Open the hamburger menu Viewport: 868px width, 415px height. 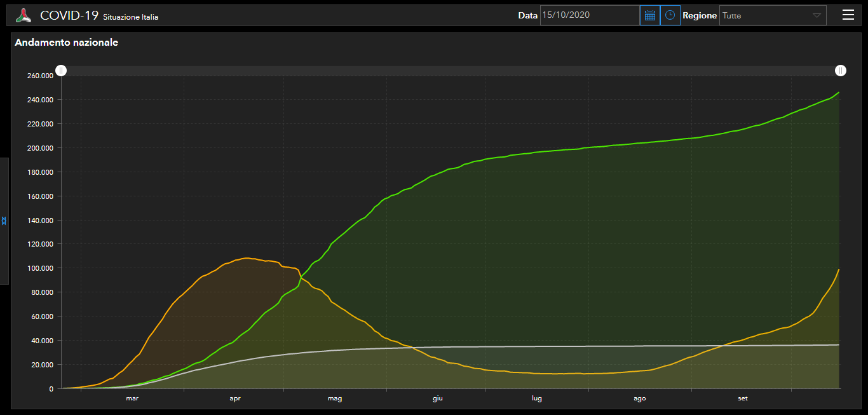point(848,15)
